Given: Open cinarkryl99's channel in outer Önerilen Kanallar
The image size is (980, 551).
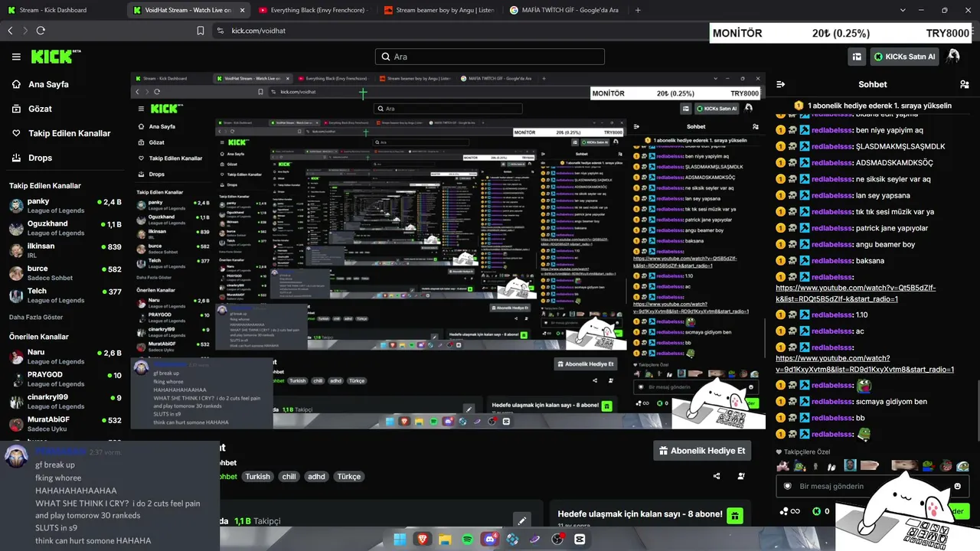Looking at the screenshot, I should point(65,401).
